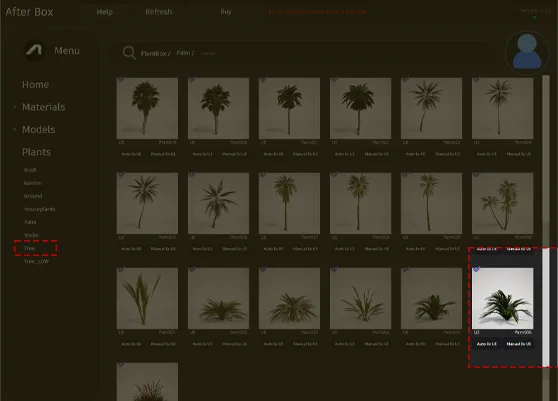The height and width of the screenshot is (401, 558).
Task: Click Auto Ex UE under Palm019
Action: click(131, 154)
